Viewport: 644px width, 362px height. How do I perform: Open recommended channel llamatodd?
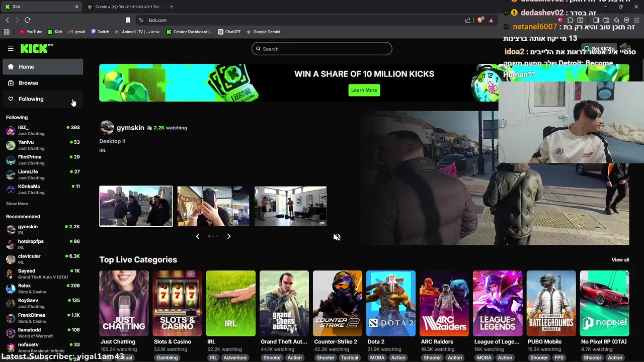[43, 332]
